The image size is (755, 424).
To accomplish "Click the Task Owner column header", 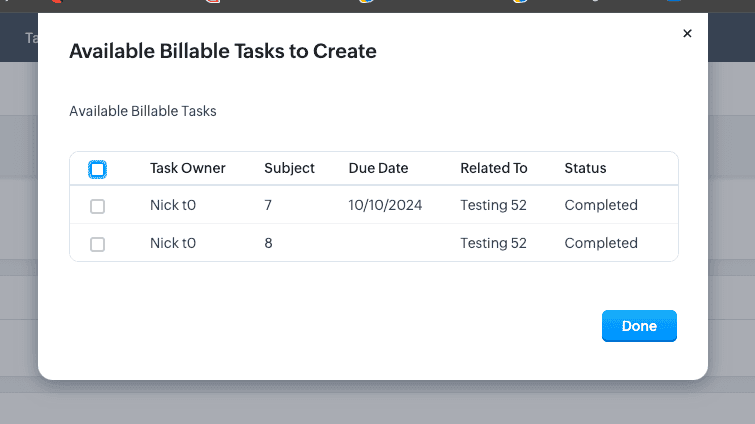I will pos(188,168).
